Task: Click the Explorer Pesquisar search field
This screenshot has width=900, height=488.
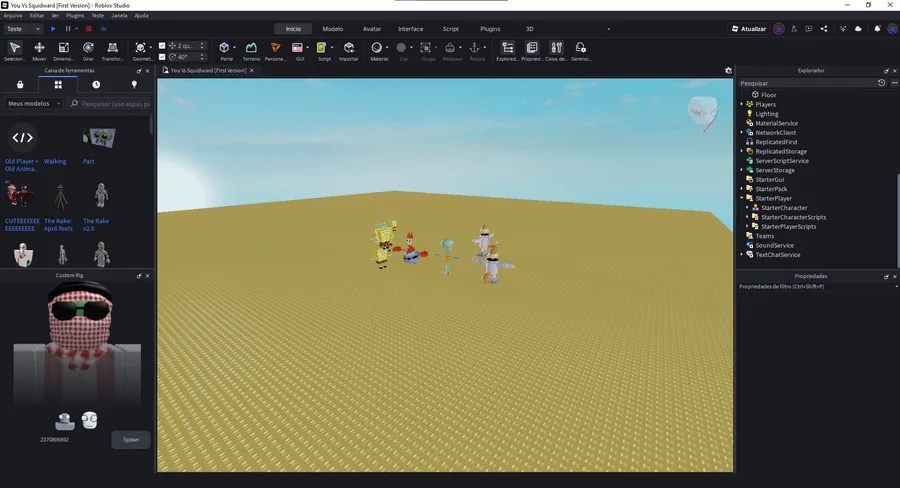Action: [806, 83]
